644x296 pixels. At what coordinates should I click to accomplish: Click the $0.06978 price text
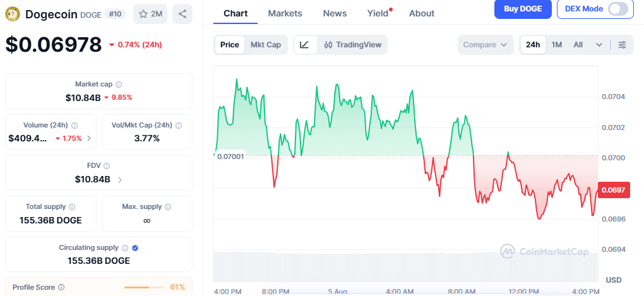coord(54,44)
